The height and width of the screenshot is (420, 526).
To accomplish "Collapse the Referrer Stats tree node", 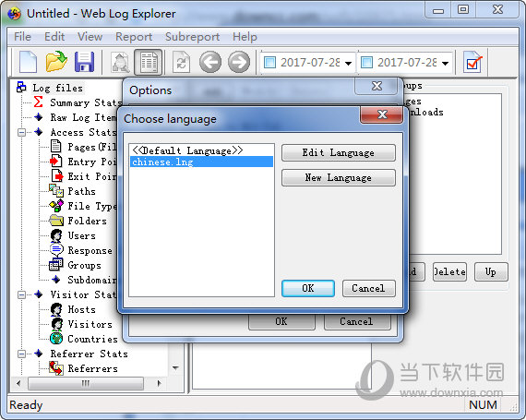I will click(x=21, y=354).
